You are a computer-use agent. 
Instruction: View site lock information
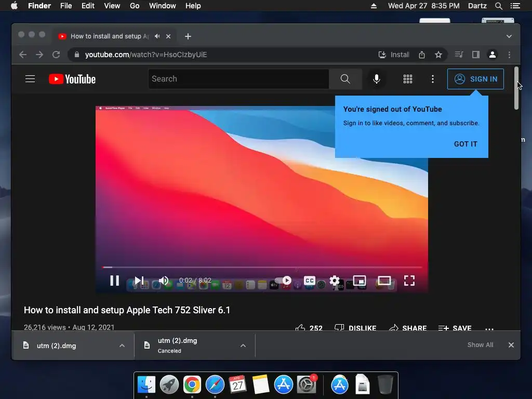pyautogui.click(x=77, y=55)
